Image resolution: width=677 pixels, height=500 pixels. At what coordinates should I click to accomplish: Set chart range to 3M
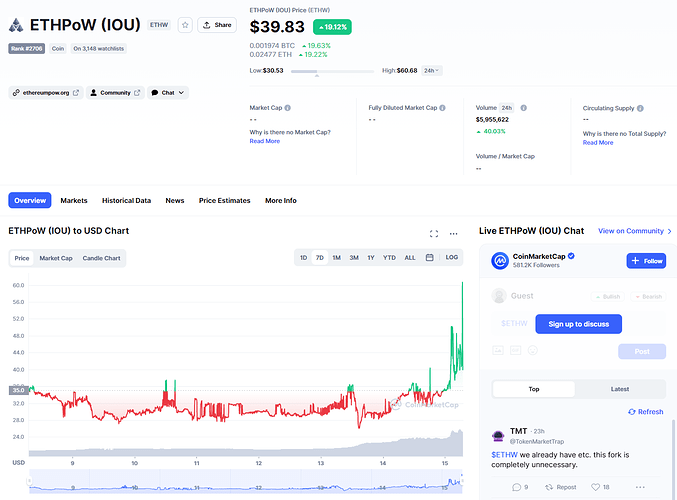click(x=354, y=257)
